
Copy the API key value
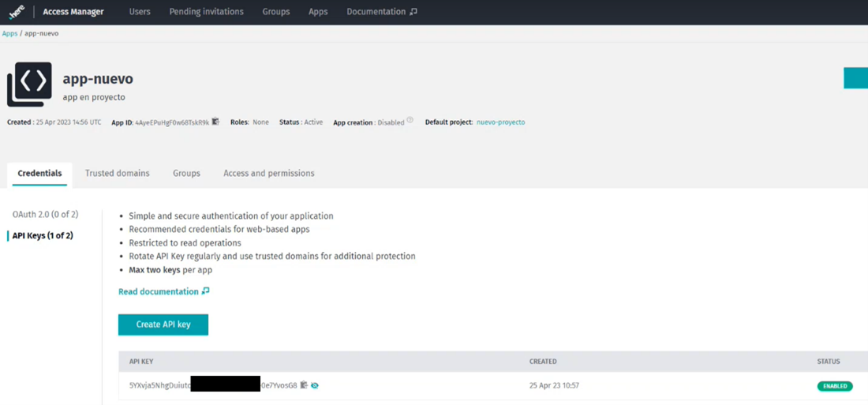[305, 385]
